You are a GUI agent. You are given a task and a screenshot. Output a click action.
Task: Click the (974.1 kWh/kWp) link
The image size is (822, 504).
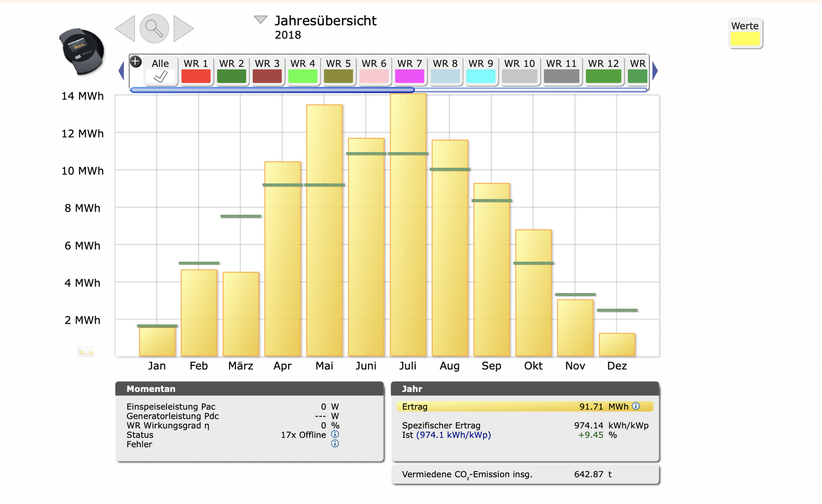(x=454, y=435)
